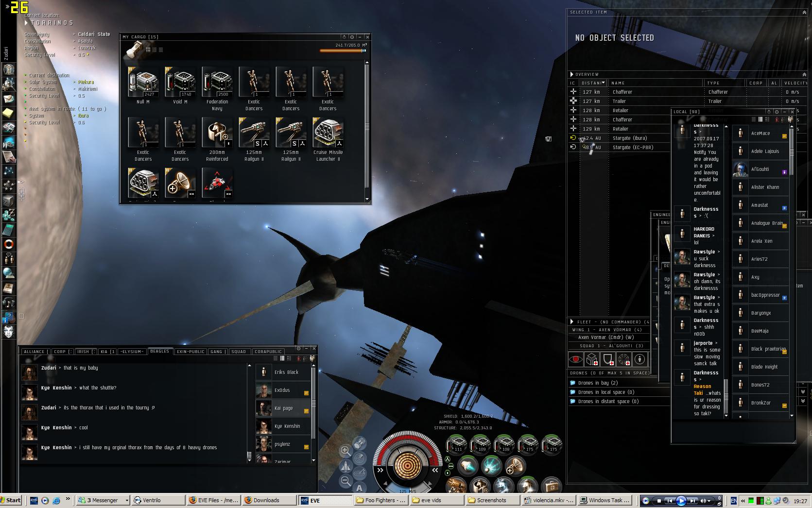Switch to the CORAPUBLIC chat tab
The height and width of the screenshot is (508, 812).
[268, 352]
